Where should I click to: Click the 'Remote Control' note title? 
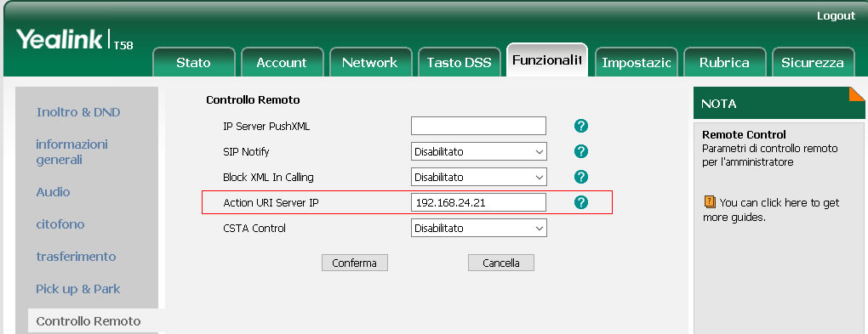(744, 134)
